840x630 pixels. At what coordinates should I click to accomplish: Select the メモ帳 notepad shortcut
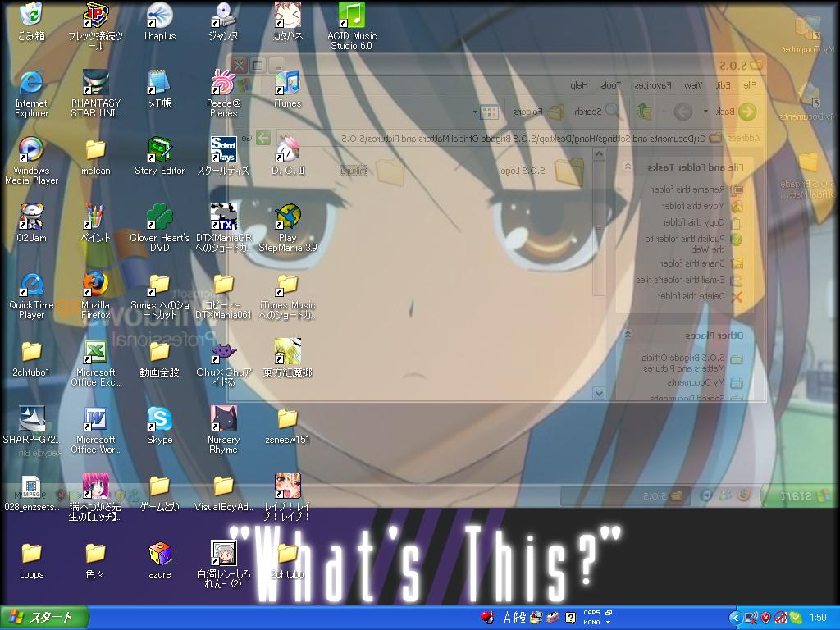point(160,89)
